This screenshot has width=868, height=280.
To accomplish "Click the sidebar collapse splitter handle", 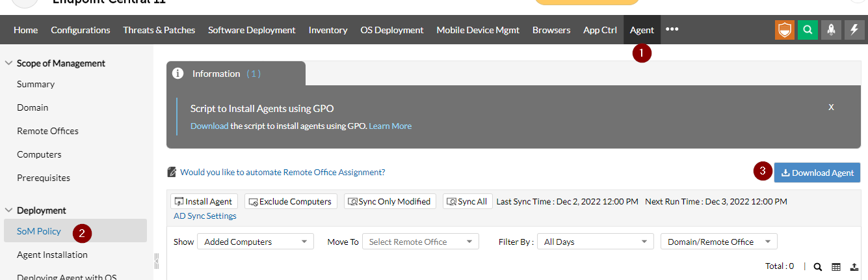I will pos(157,261).
